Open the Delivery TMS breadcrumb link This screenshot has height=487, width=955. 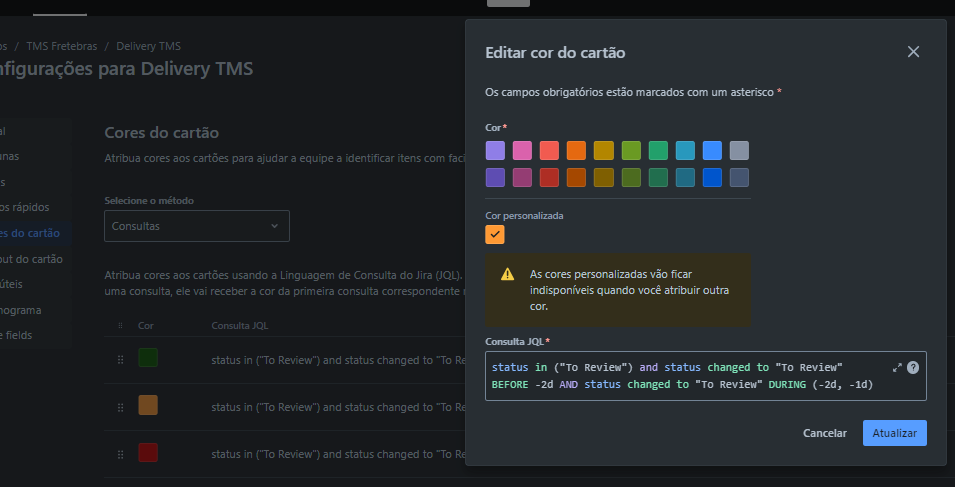149,46
